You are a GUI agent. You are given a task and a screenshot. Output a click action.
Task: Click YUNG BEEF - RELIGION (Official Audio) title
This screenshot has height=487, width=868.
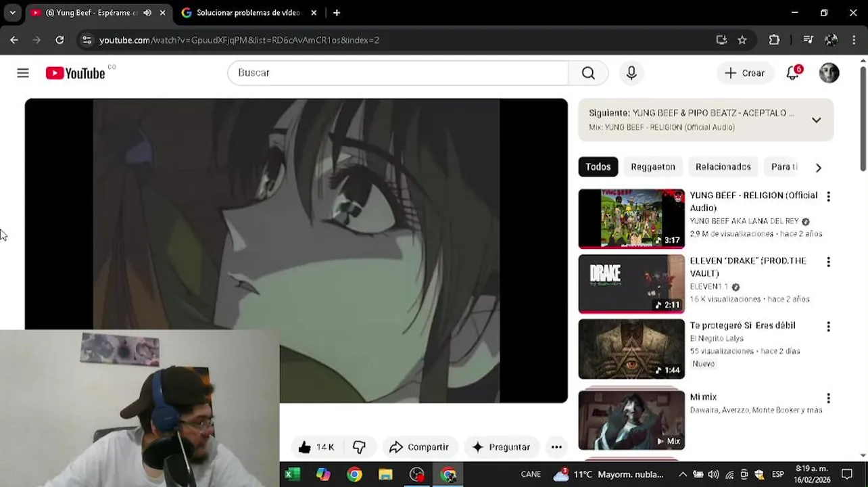click(x=754, y=202)
